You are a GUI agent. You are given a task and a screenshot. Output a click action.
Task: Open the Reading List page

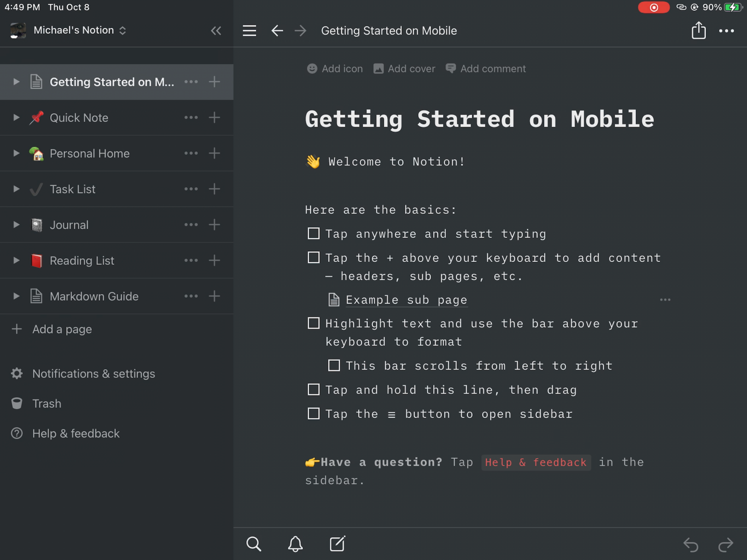[x=82, y=261]
